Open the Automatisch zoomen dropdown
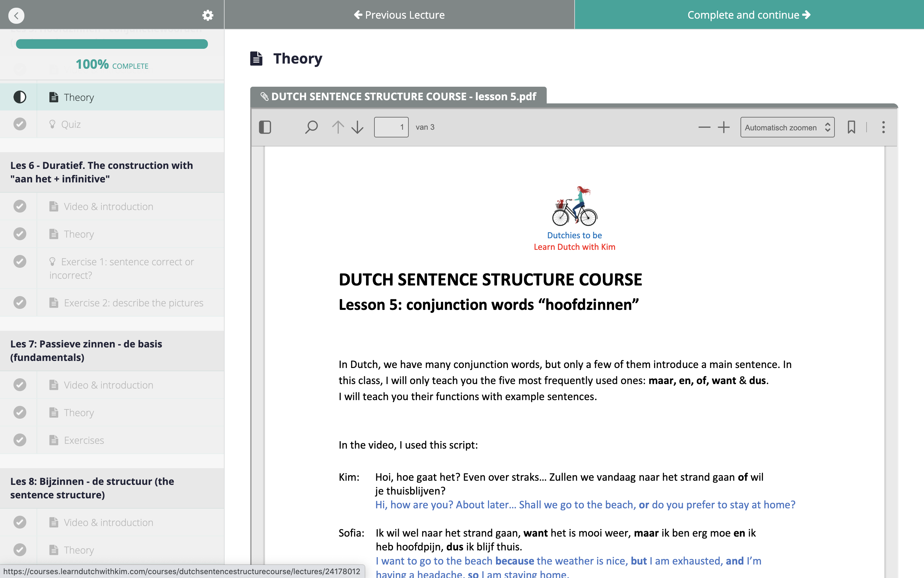 point(787,127)
